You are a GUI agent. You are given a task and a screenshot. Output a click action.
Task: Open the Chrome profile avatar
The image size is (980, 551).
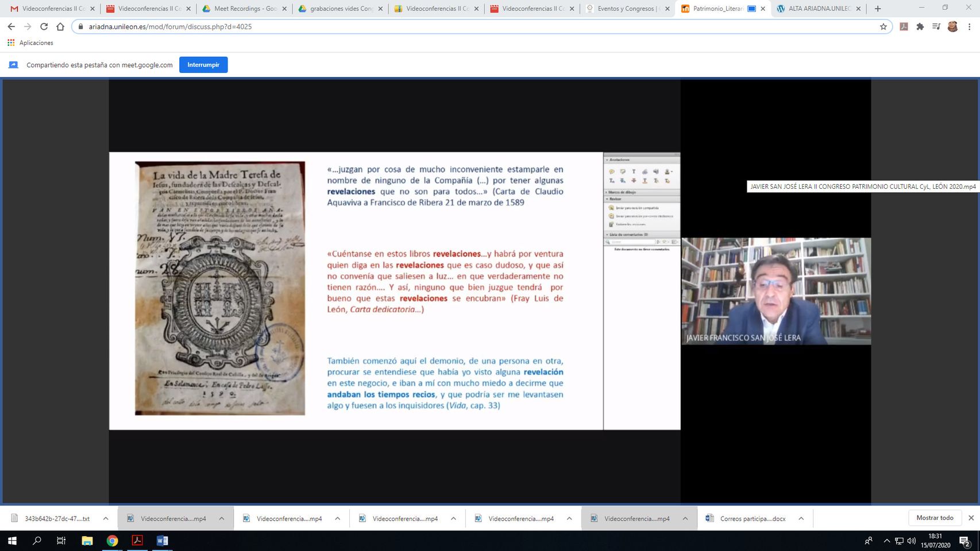pyautogui.click(x=952, y=26)
